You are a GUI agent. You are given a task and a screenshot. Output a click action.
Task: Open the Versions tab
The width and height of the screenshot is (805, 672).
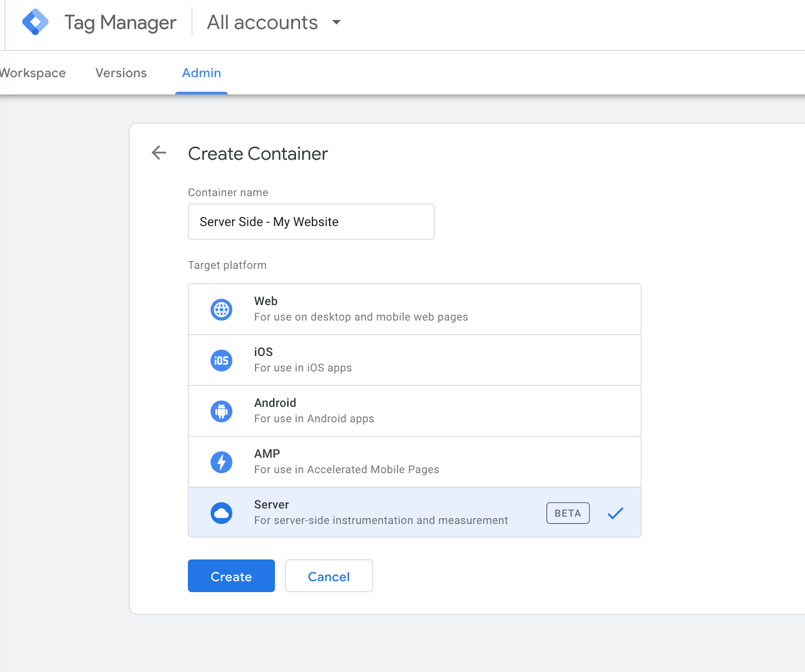pos(121,73)
